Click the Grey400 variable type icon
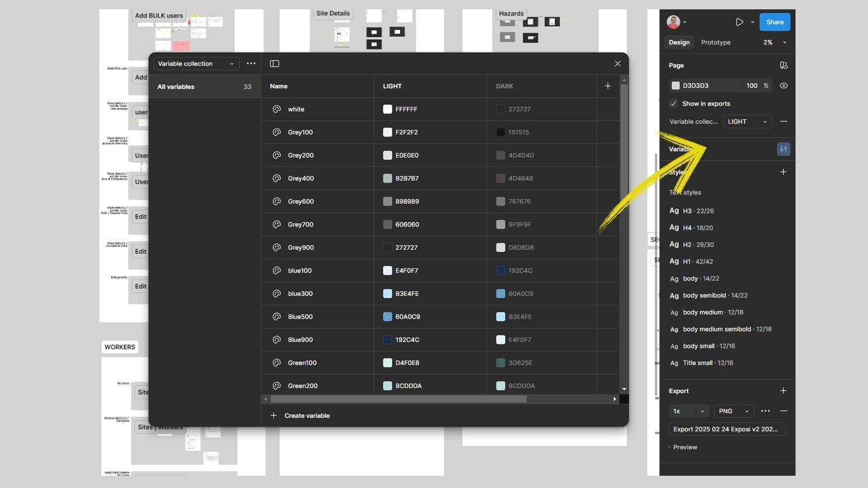This screenshot has height=488, width=868. coord(276,178)
